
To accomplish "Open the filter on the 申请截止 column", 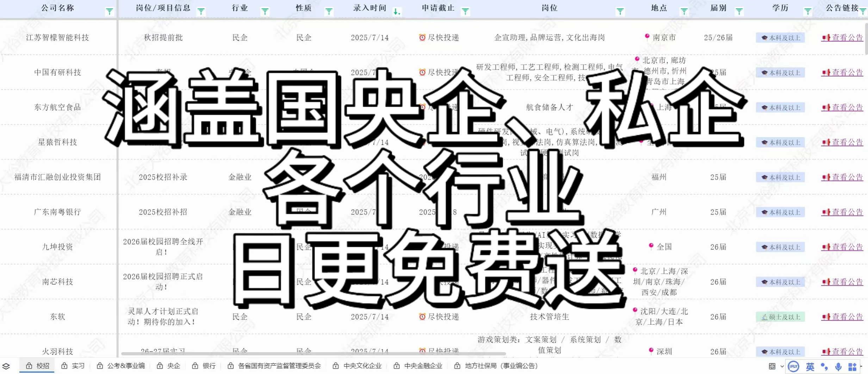I will point(465,12).
